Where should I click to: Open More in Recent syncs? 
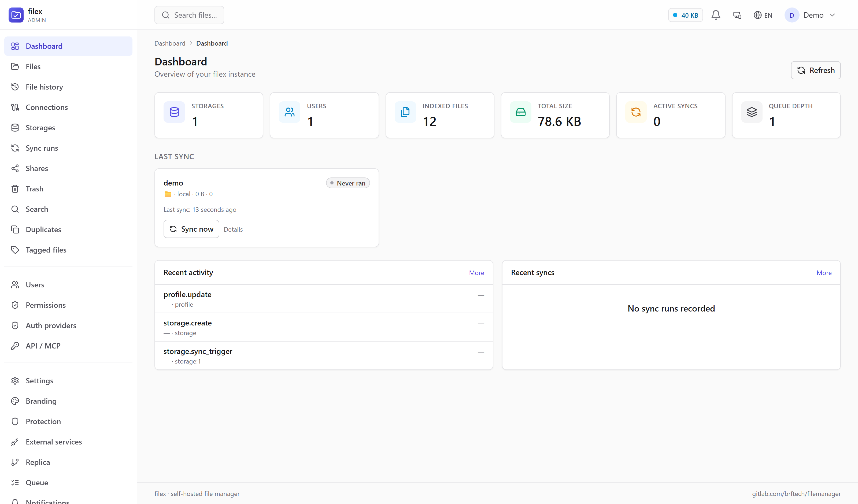[x=824, y=273]
